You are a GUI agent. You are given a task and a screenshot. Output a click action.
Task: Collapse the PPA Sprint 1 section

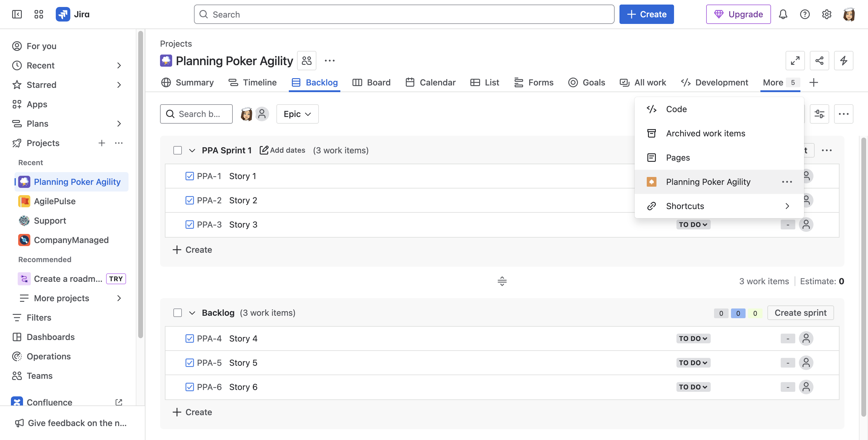[192, 150]
